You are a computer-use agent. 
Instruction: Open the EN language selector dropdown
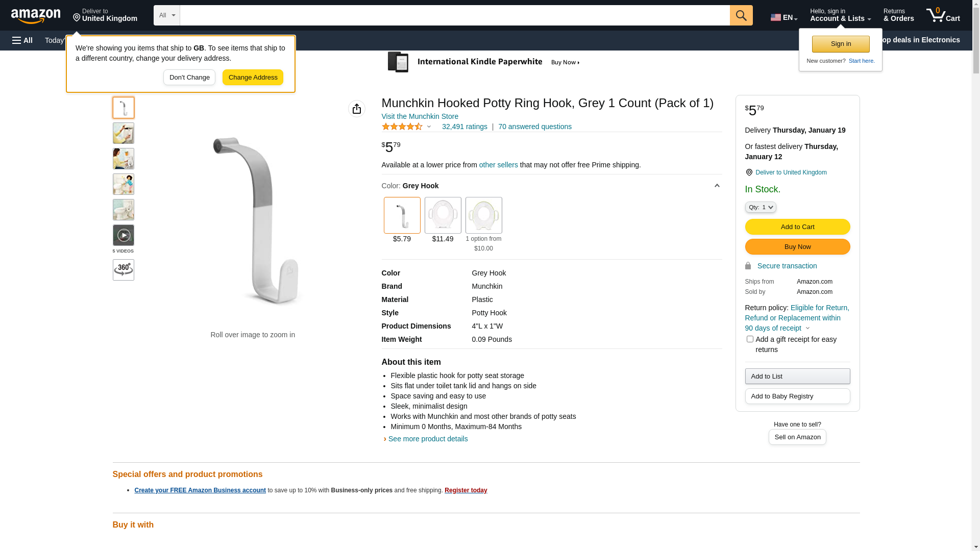[x=783, y=17]
